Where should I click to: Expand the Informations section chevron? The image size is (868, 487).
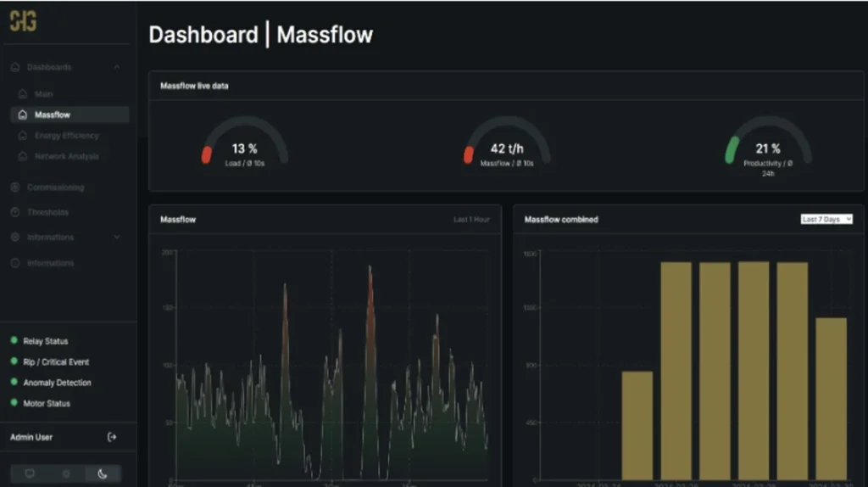(117, 238)
